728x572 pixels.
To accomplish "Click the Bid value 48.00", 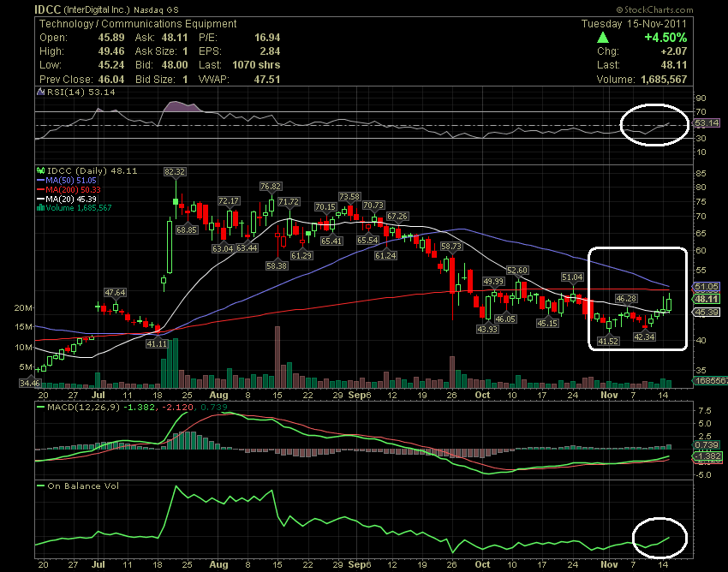I will pyautogui.click(x=175, y=65).
